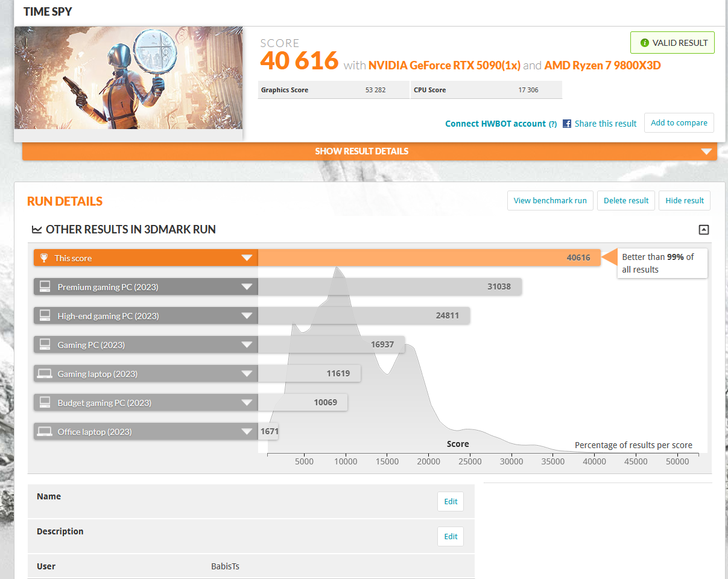Viewport: 728px width, 579px height.
Task: Click the Hide result button
Action: coord(685,201)
